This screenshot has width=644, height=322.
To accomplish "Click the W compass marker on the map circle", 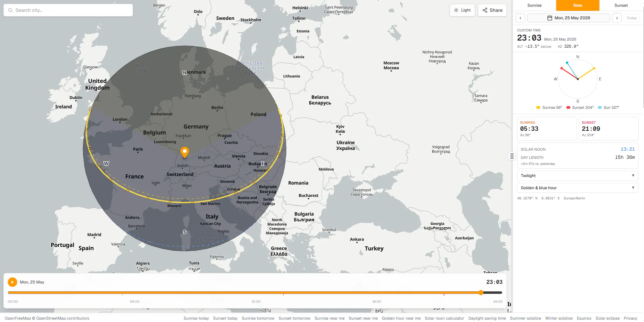I will [x=106, y=164].
